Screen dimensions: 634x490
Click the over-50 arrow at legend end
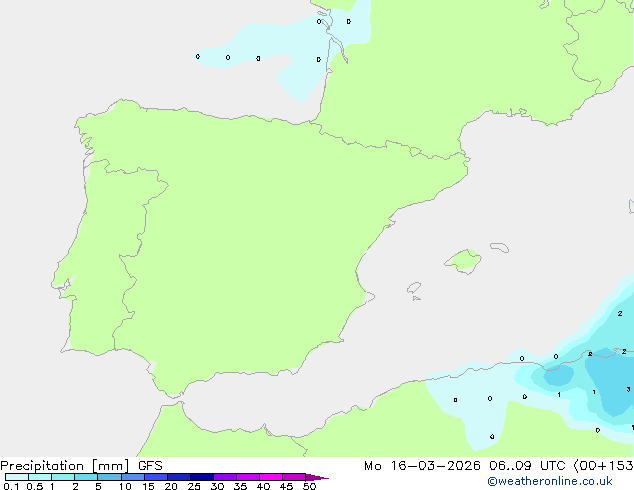(317, 477)
